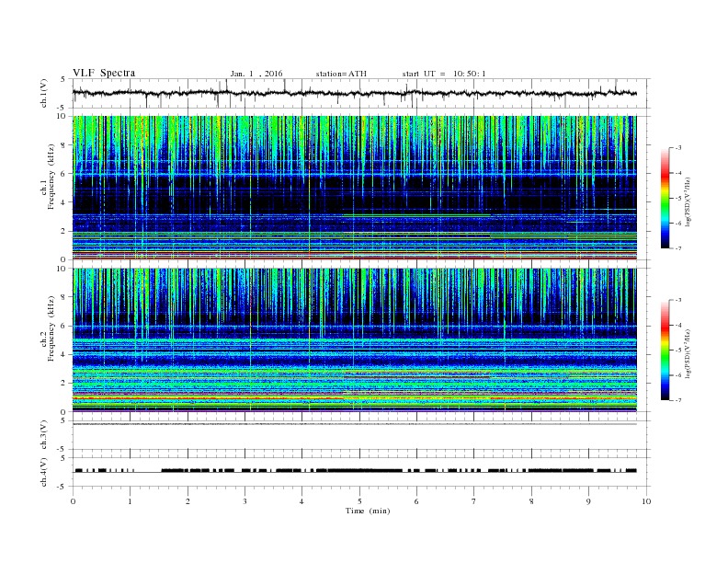Click the '-7' tick on ch.1 colorbar
Image resolution: width=728 pixels, height=563 pixels.
coord(678,248)
